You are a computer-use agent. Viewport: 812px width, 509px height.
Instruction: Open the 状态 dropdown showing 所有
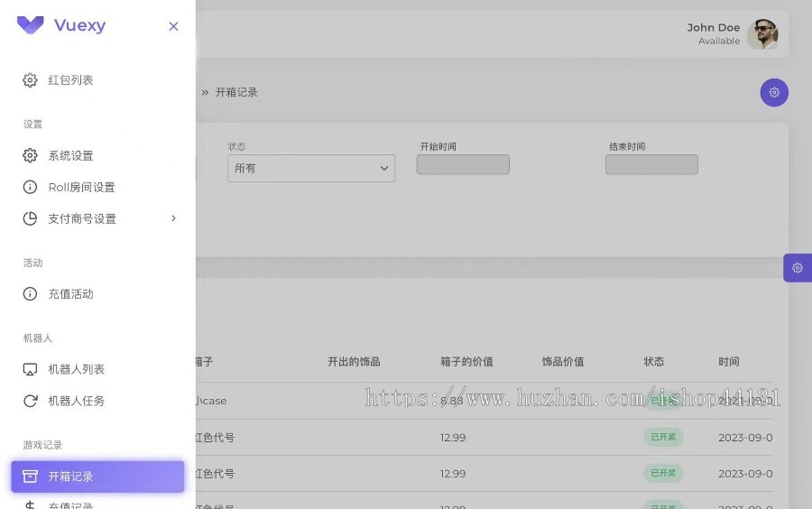(311, 168)
